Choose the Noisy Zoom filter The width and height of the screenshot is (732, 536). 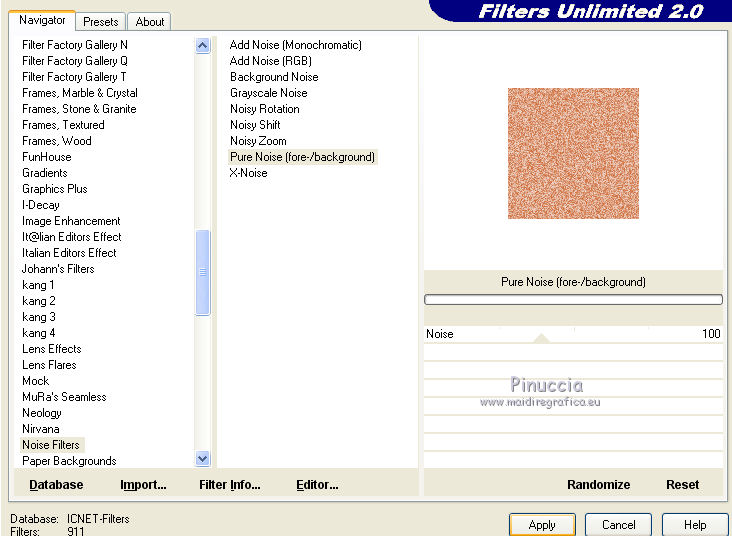(x=258, y=141)
